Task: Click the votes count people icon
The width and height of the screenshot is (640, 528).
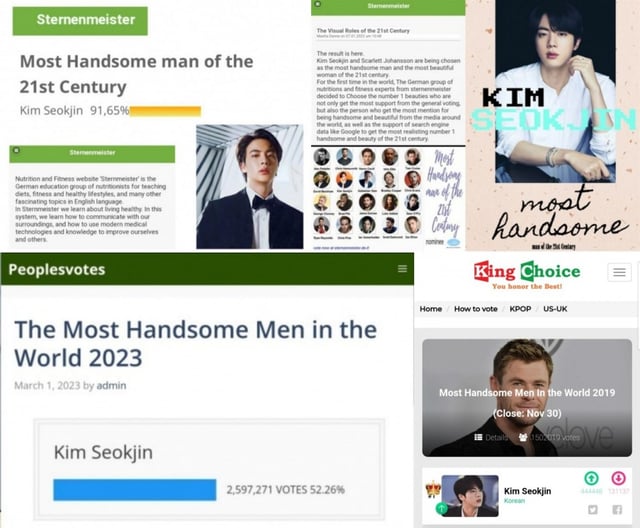Action: coord(523,437)
